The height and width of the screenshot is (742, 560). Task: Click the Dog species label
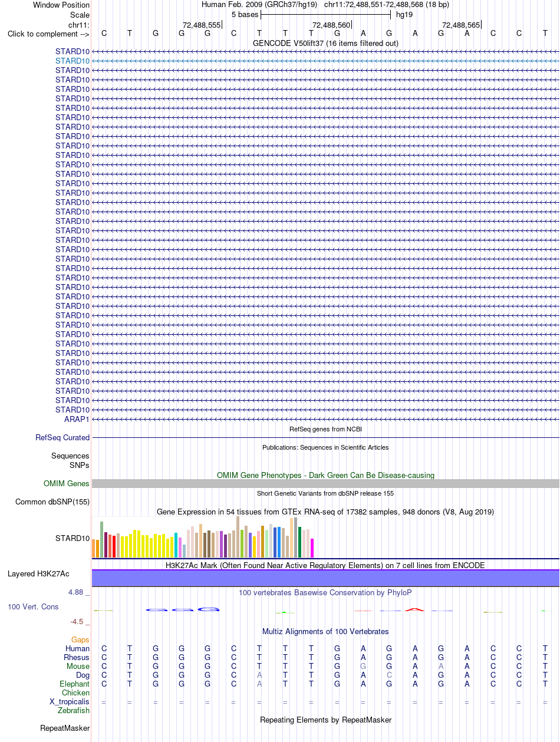pyautogui.click(x=83, y=675)
